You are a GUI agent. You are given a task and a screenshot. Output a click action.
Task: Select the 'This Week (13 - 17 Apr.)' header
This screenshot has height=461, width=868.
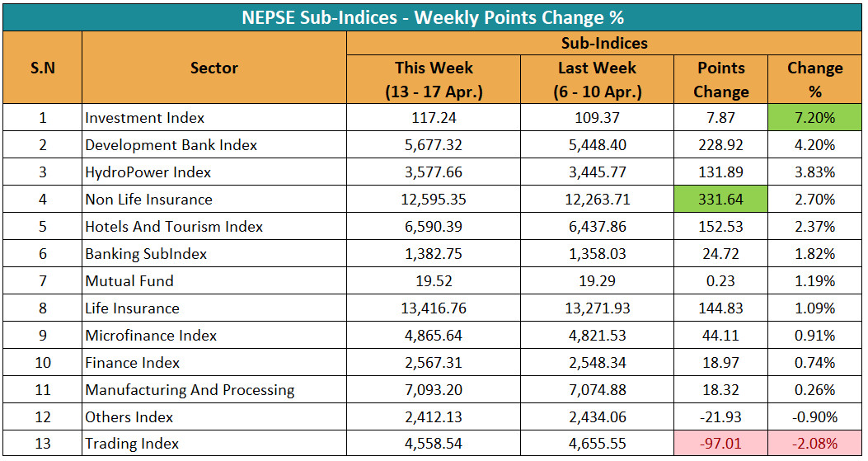click(434, 79)
